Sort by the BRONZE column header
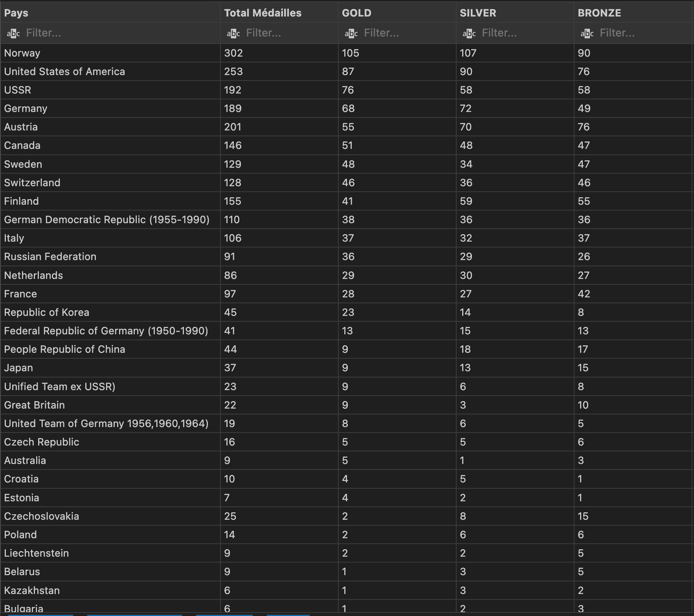694x616 pixels. coord(633,13)
